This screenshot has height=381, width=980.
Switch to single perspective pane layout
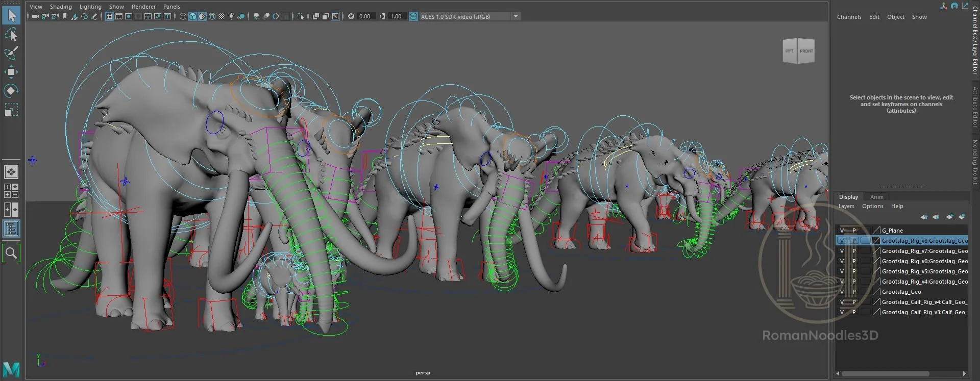coord(11,172)
